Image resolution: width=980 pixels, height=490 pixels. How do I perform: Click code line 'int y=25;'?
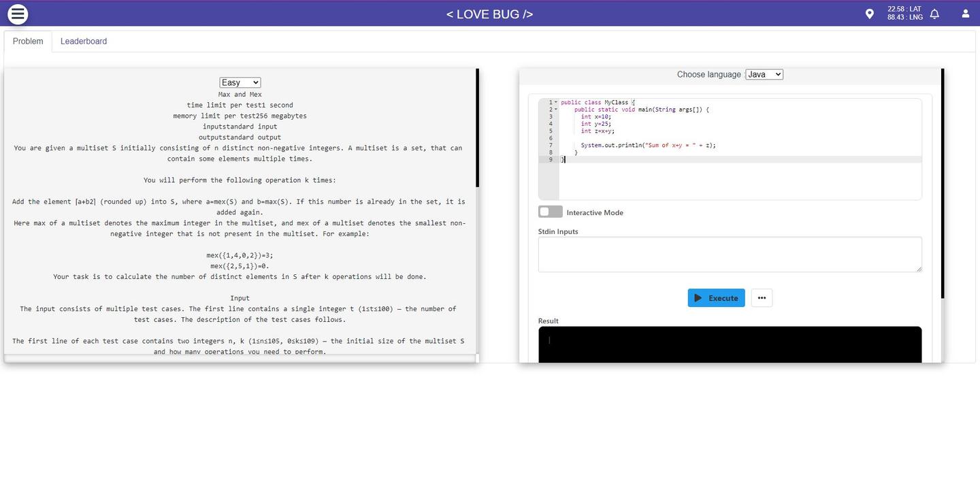(596, 124)
